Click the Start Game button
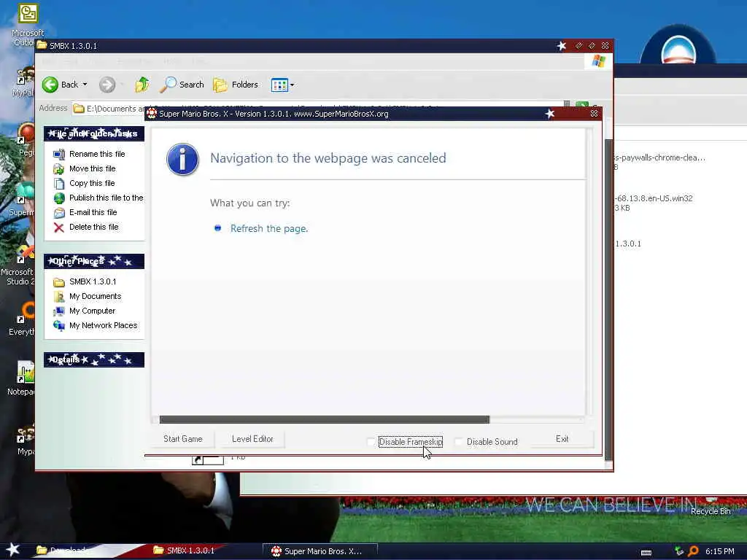Image resolution: width=747 pixels, height=560 pixels. 183,439
